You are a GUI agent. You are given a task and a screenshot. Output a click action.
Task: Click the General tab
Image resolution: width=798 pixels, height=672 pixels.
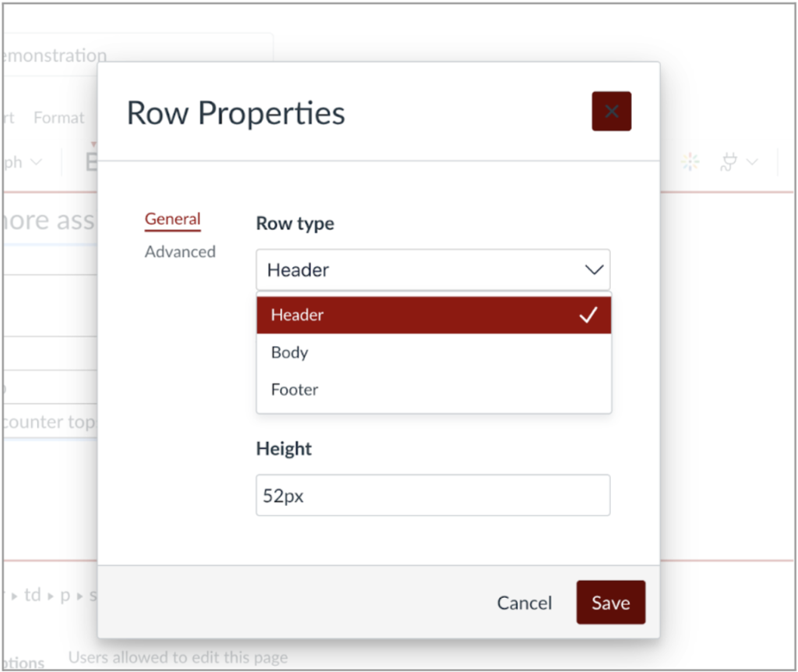click(x=171, y=219)
